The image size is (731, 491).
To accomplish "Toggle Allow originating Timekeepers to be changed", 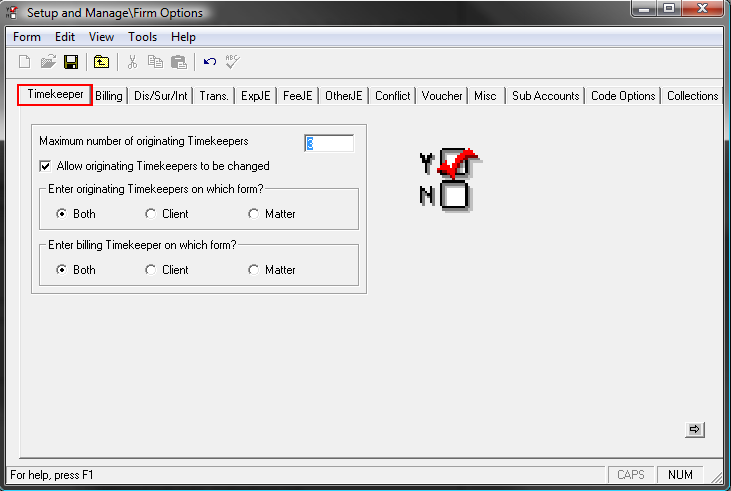I will click(45, 166).
